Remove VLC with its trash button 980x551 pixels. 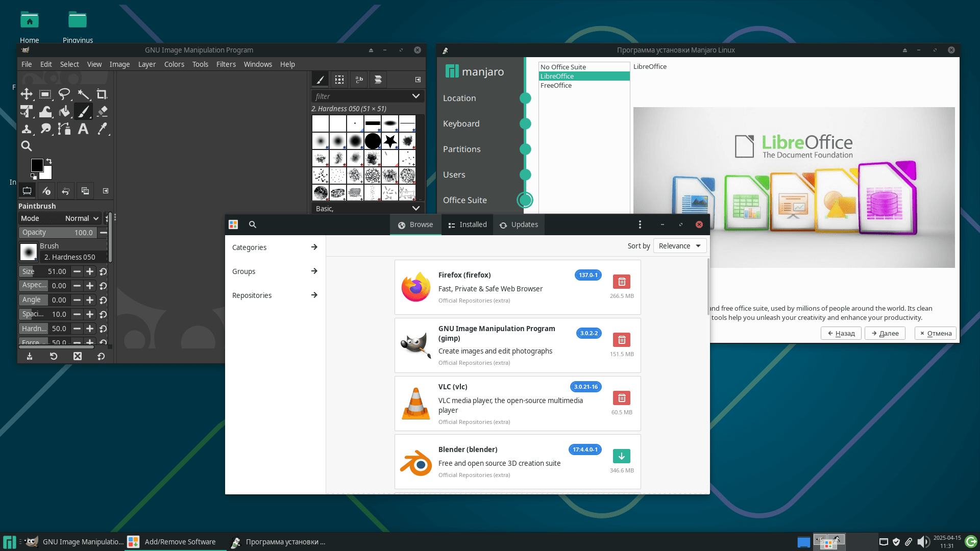[x=621, y=398]
